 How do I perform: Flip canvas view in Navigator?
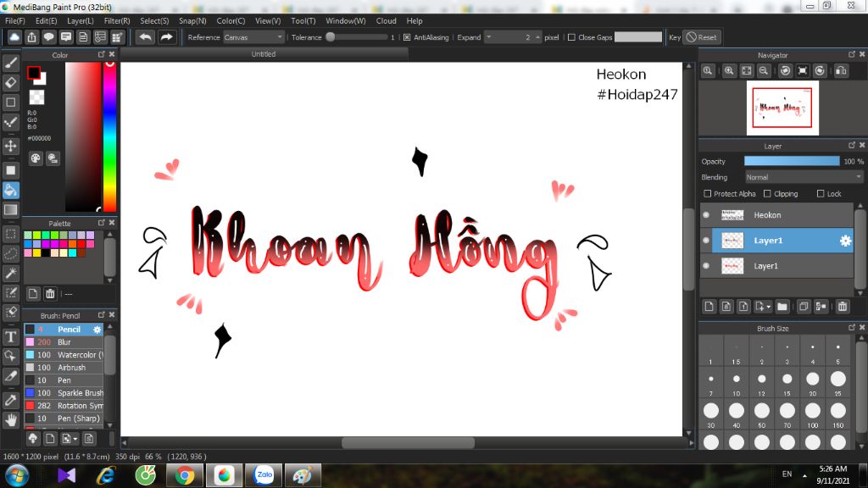point(841,71)
